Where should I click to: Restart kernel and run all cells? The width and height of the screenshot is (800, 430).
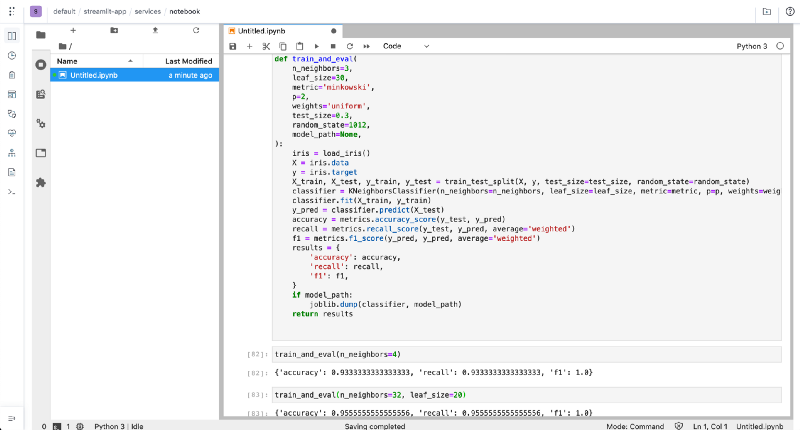click(366, 46)
